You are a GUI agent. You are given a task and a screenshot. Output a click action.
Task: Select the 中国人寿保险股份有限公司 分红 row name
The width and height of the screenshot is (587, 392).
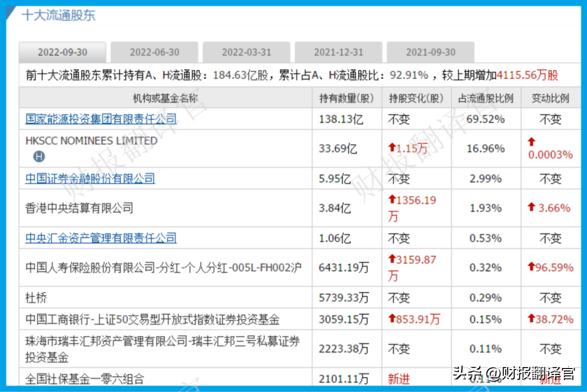164,268
